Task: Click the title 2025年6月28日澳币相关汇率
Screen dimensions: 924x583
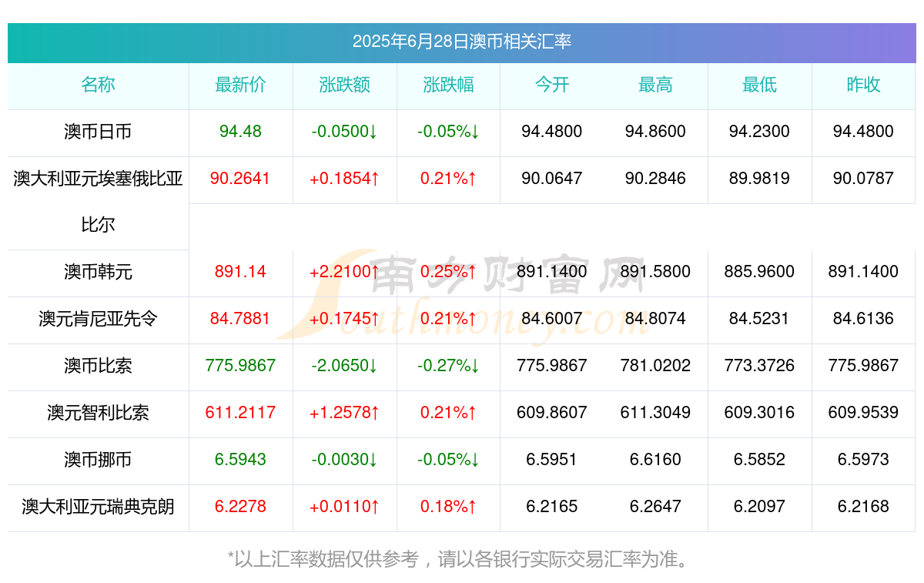Action: [x=461, y=42]
